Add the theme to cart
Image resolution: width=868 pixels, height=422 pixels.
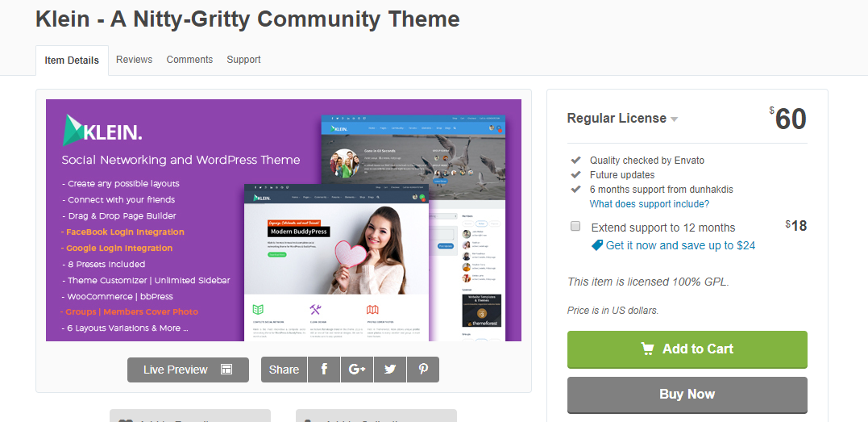pyautogui.click(x=687, y=349)
